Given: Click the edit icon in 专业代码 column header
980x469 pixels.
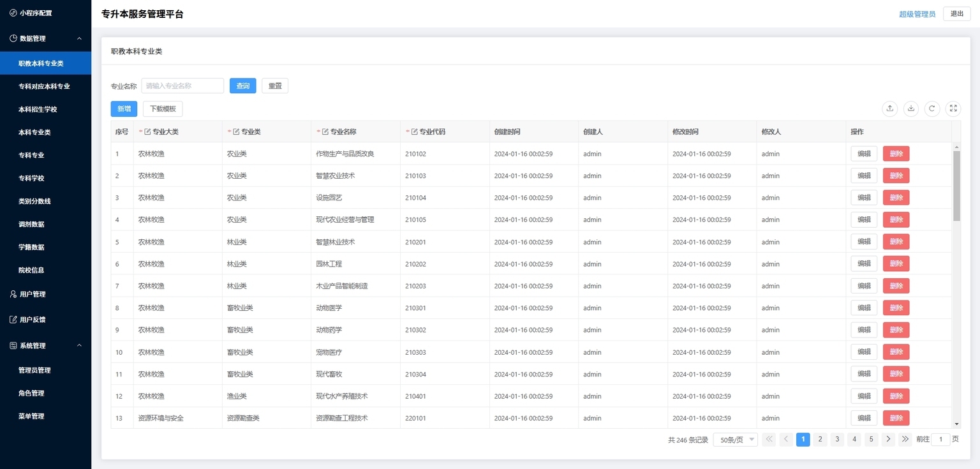Looking at the screenshot, I should point(415,132).
